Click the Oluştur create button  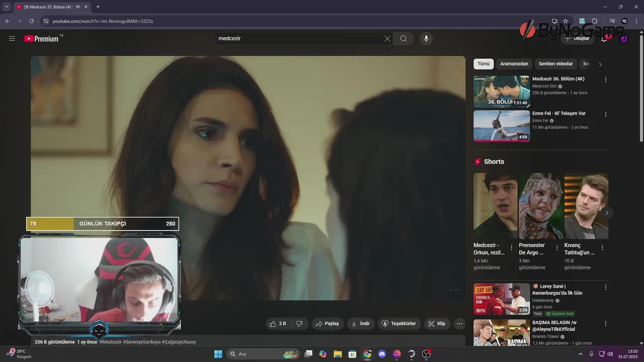click(x=577, y=39)
